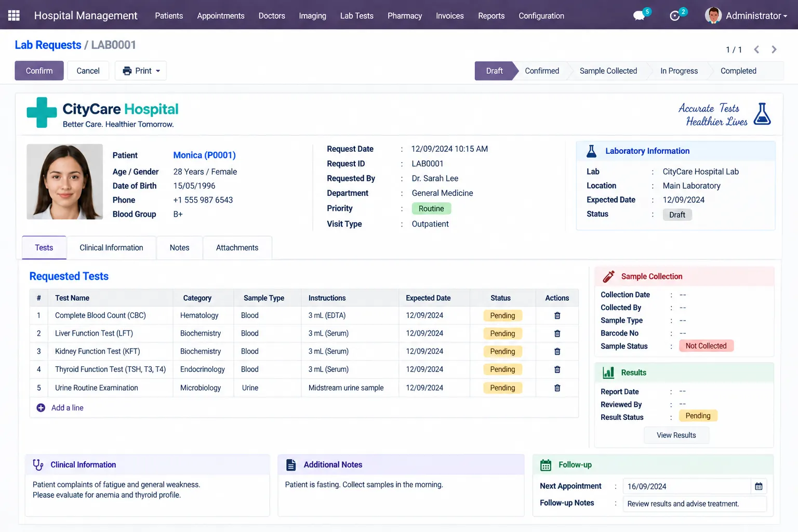Click the CityCare Hospital cross logo
Viewport: 798px width, 532px height.
click(42, 112)
